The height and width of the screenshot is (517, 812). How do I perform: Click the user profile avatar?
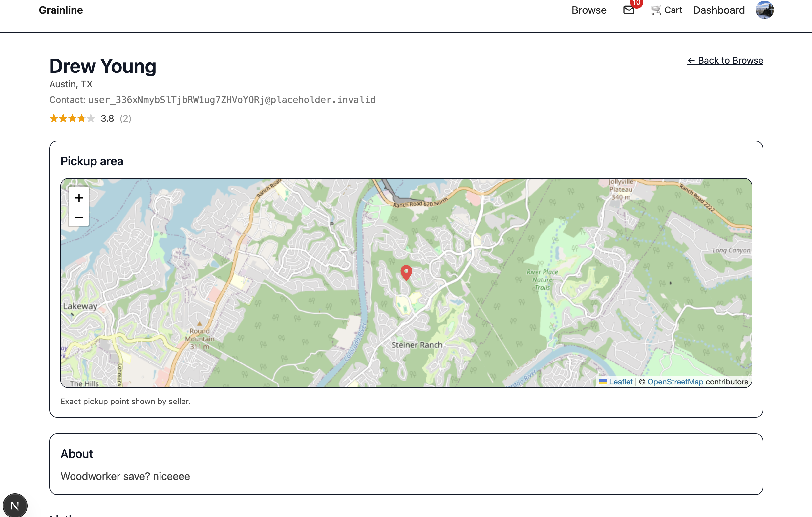point(764,10)
